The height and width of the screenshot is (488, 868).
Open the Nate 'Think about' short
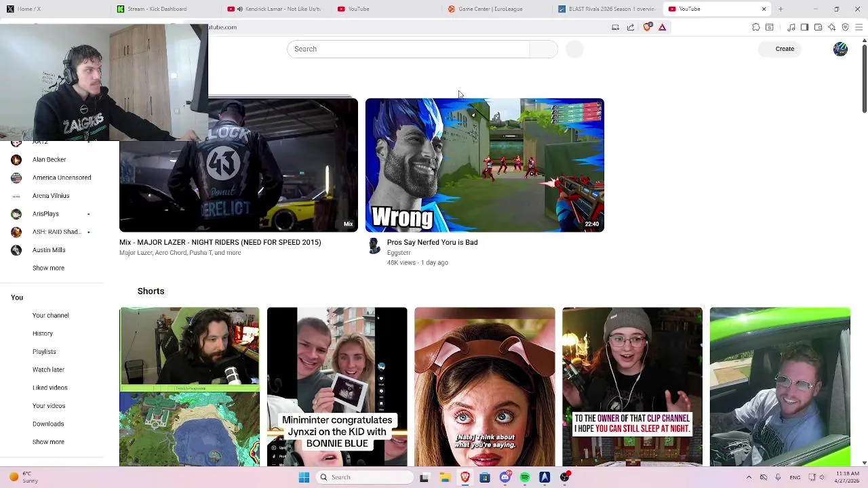point(485,387)
